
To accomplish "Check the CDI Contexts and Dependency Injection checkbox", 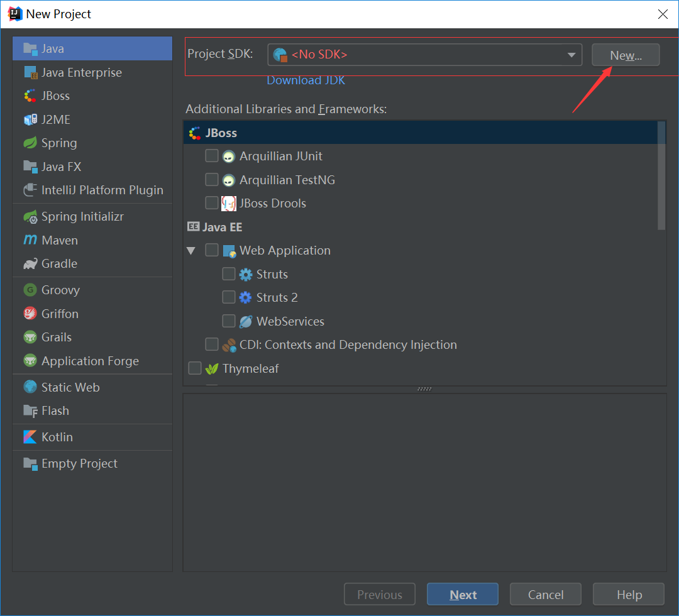I will (x=212, y=344).
